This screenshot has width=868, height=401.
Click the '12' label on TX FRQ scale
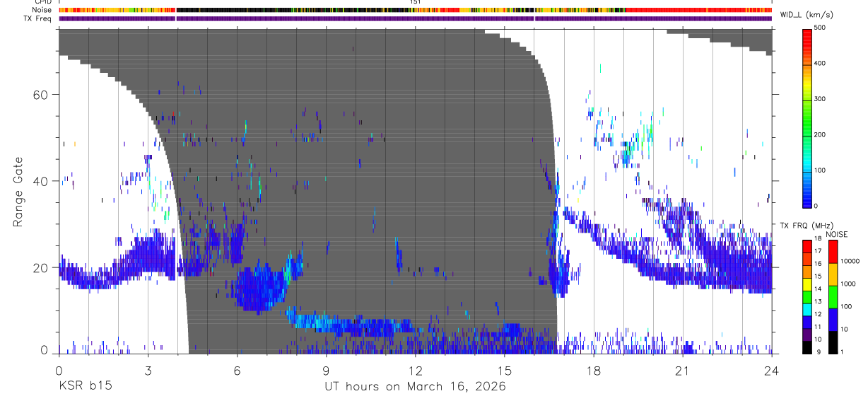pyautogui.click(x=817, y=314)
